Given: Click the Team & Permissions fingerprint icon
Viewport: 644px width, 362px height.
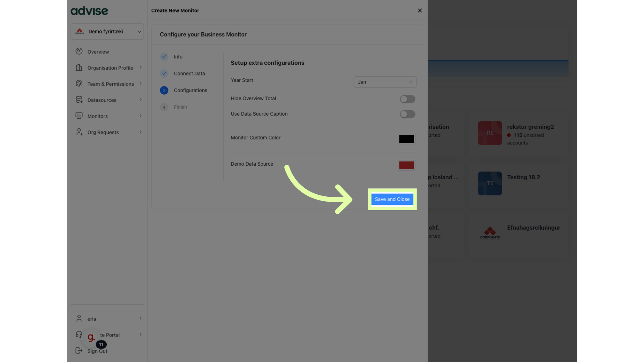Looking at the screenshot, I should coord(79,83).
